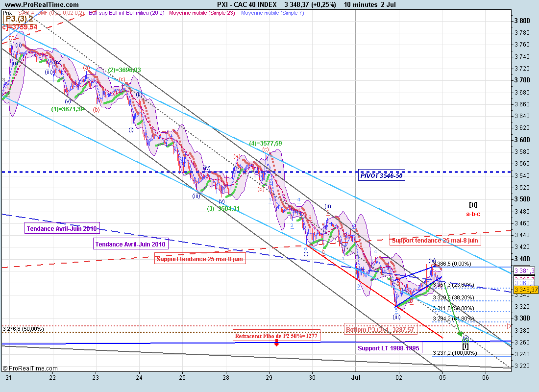Select the red a-b-c correction label

(473, 214)
